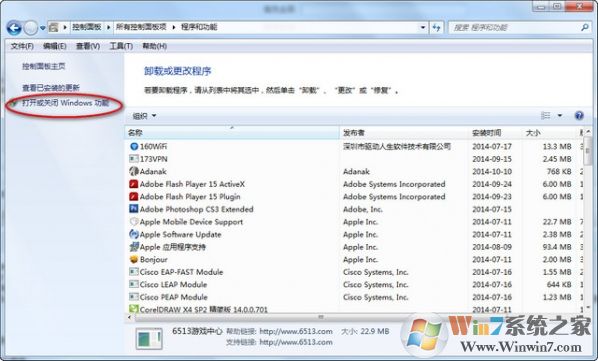This screenshot has width=598, height=361.
Task: Click Cisco LEAP Module icon
Action: click(134, 284)
